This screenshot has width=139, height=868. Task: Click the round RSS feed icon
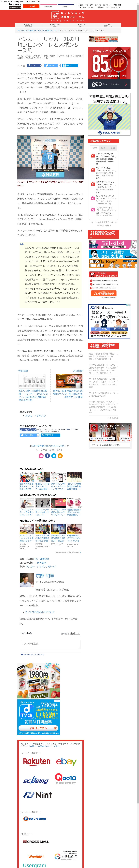tap(60, 456)
